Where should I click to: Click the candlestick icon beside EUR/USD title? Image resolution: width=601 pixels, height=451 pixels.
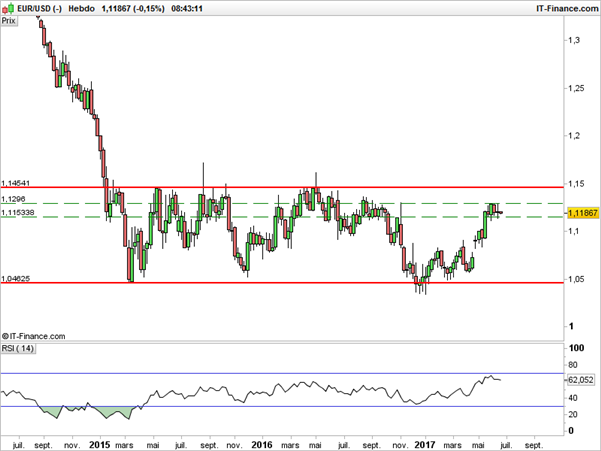coord(9,8)
